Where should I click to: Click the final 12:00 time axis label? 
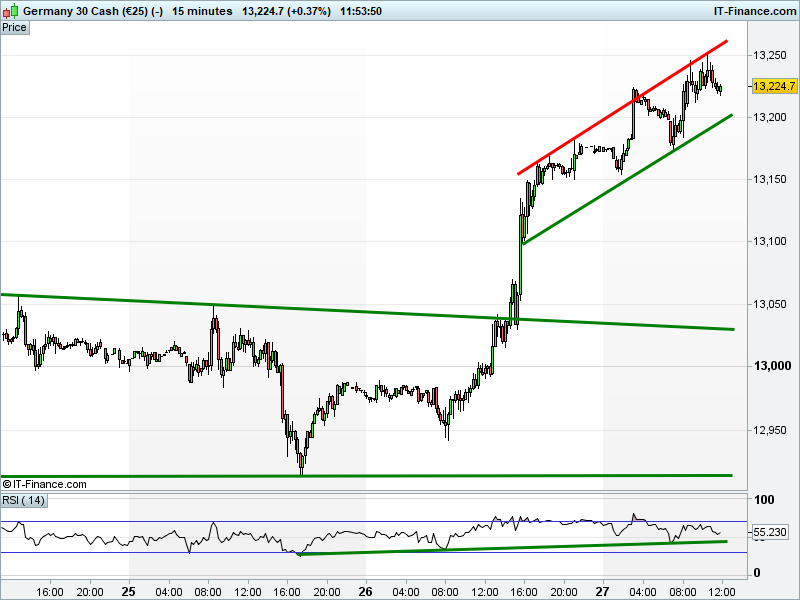721,592
